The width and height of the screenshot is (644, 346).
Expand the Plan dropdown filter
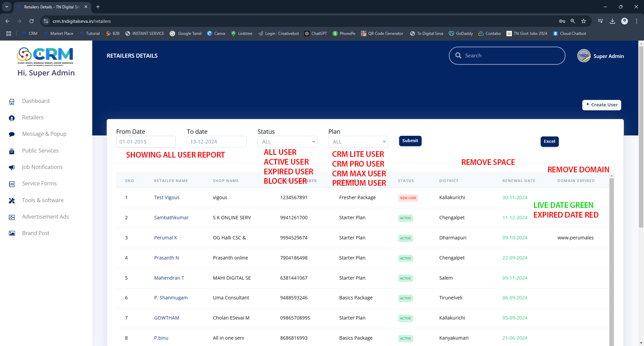point(358,142)
